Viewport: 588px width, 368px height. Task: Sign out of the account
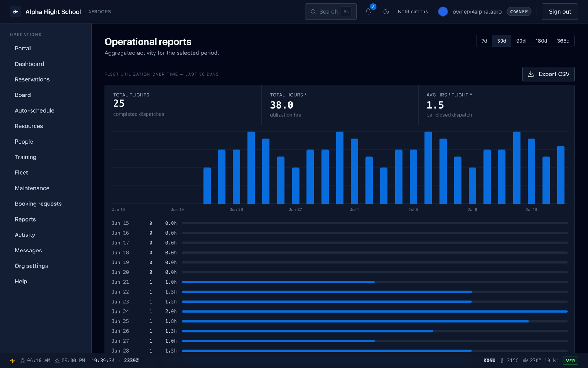coord(560,11)
